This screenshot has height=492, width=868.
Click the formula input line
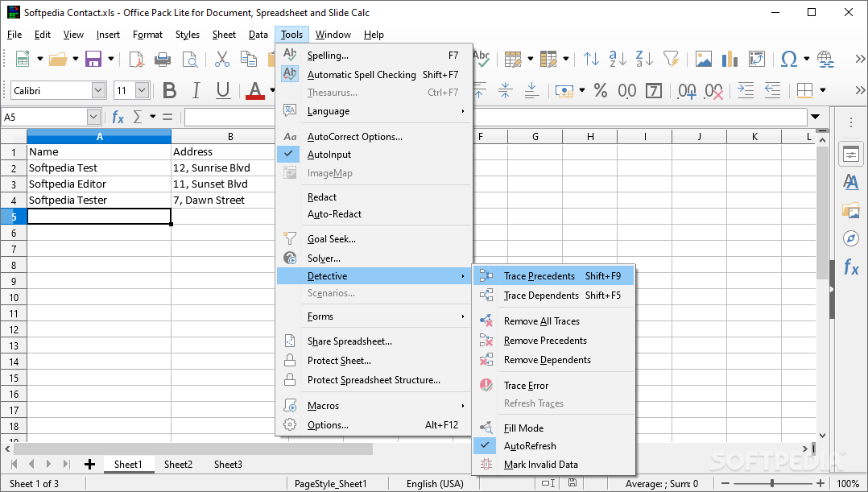click(x=495, y=117)
